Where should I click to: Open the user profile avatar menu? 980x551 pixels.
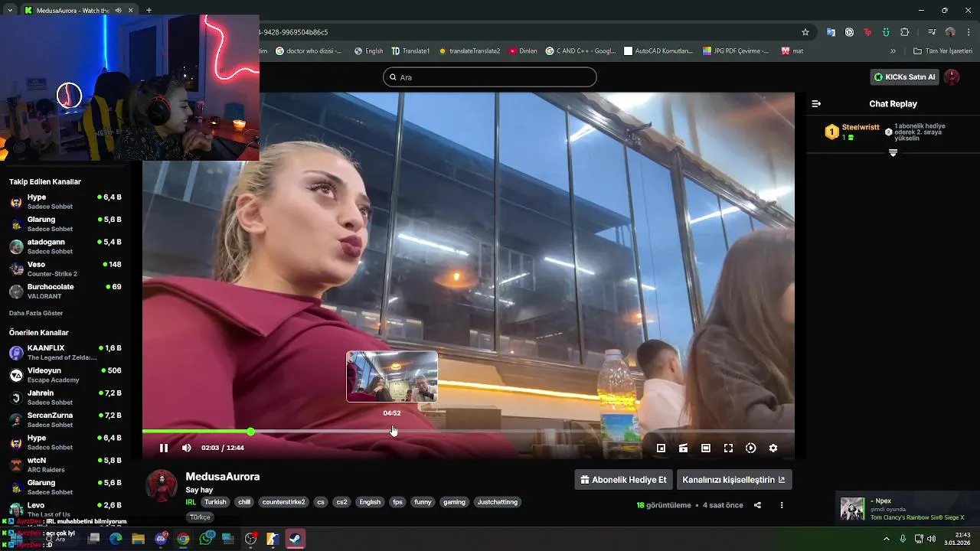952,77
